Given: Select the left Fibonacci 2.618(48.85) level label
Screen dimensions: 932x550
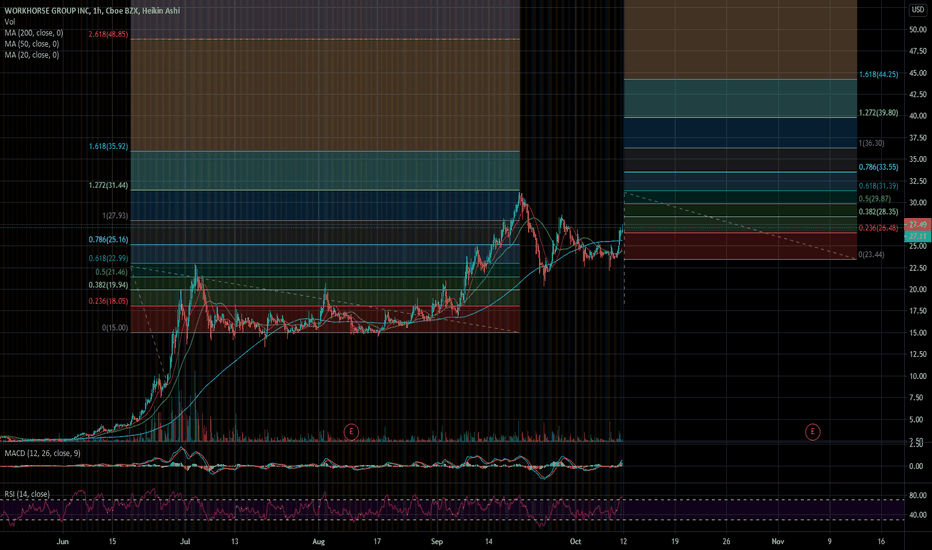Looking at the screenshot, I should coord(108,34).
